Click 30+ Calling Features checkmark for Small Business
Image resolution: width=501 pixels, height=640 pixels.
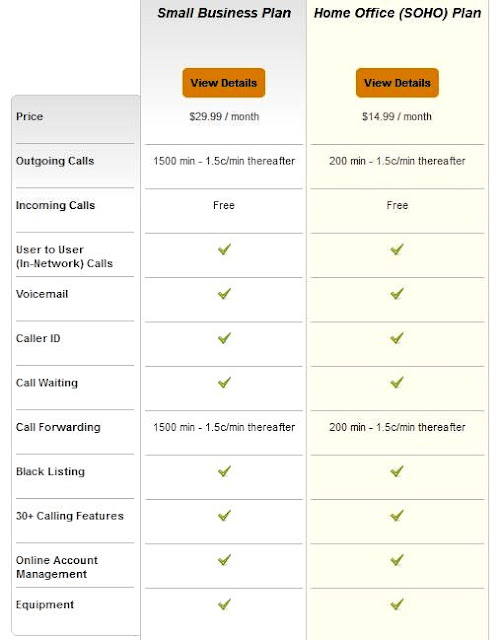click(x=224, y=516)
